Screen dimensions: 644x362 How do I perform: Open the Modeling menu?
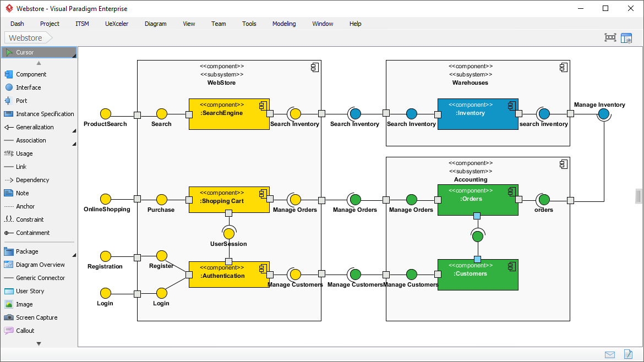point(283,24)
